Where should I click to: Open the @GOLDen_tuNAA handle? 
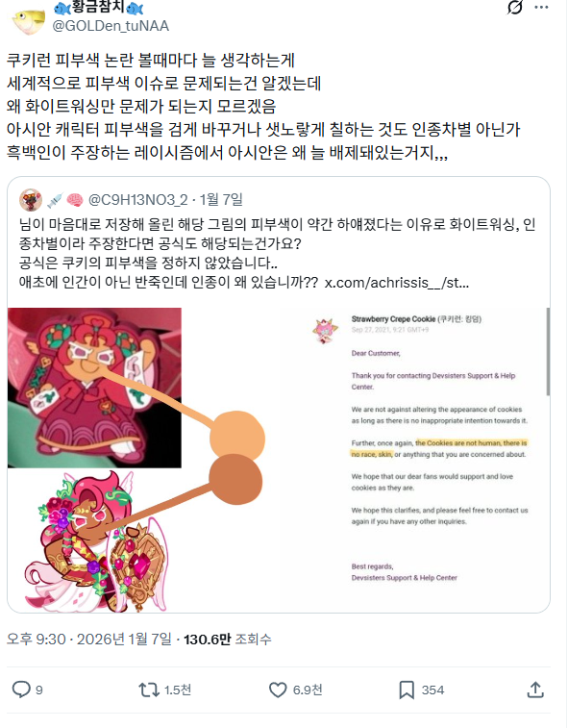click(111, 26)
